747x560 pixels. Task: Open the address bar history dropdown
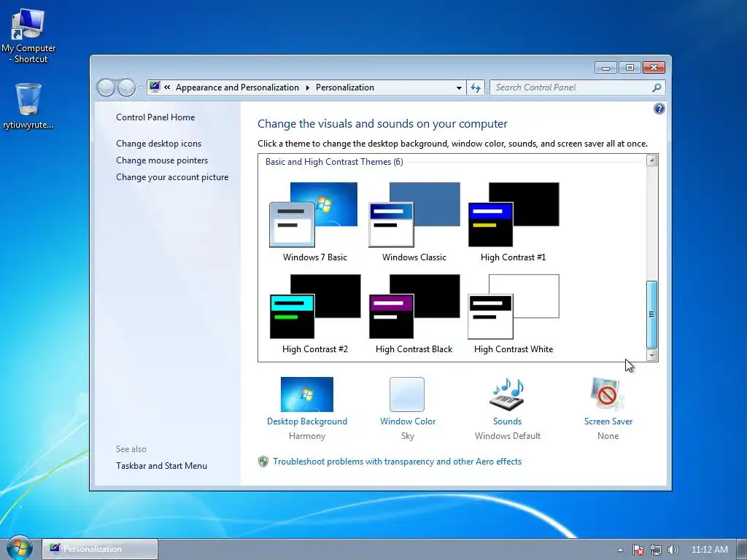(x=459, y=87)
